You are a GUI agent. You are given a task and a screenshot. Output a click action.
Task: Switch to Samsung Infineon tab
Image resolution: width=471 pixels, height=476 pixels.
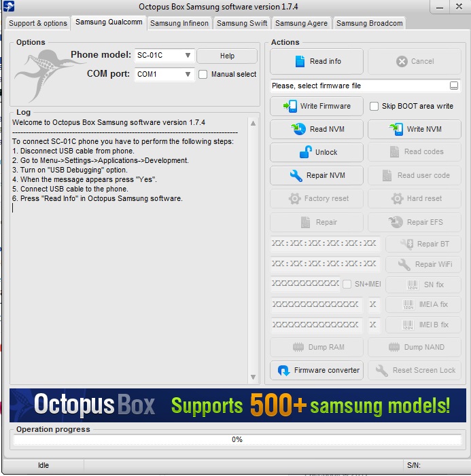[x=179, y=23]
